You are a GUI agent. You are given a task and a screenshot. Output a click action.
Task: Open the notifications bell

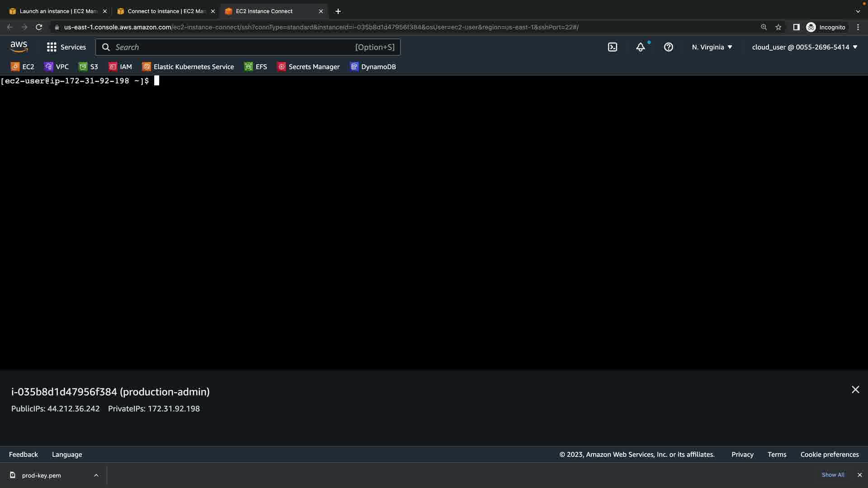coord(641,47)
